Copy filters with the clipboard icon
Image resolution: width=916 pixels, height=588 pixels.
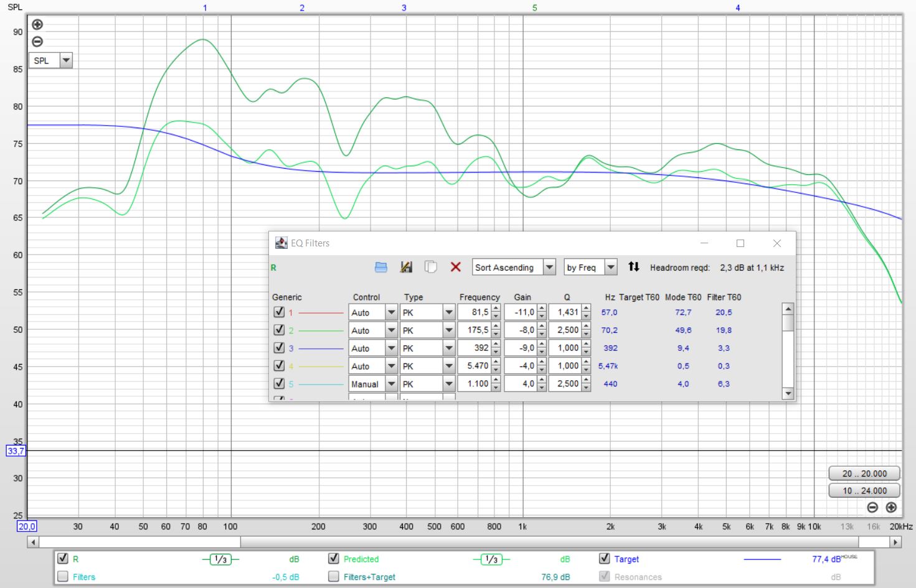tap(430, 267)
